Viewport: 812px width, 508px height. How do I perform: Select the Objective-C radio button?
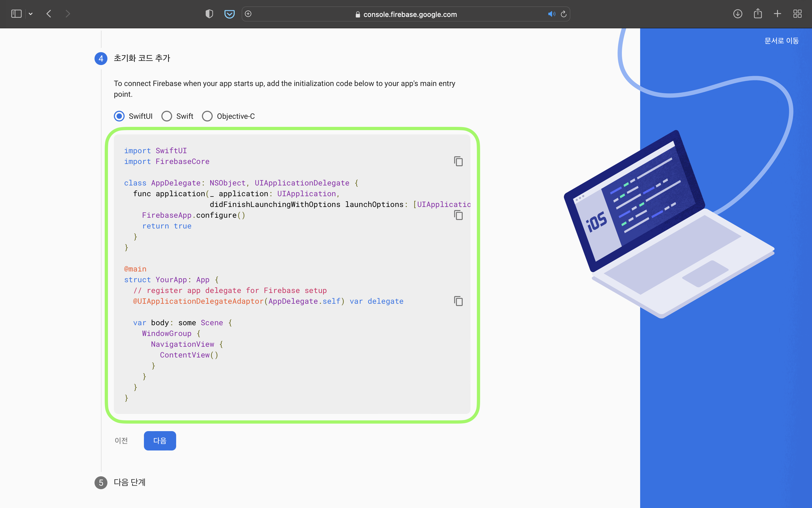[207, 116]
